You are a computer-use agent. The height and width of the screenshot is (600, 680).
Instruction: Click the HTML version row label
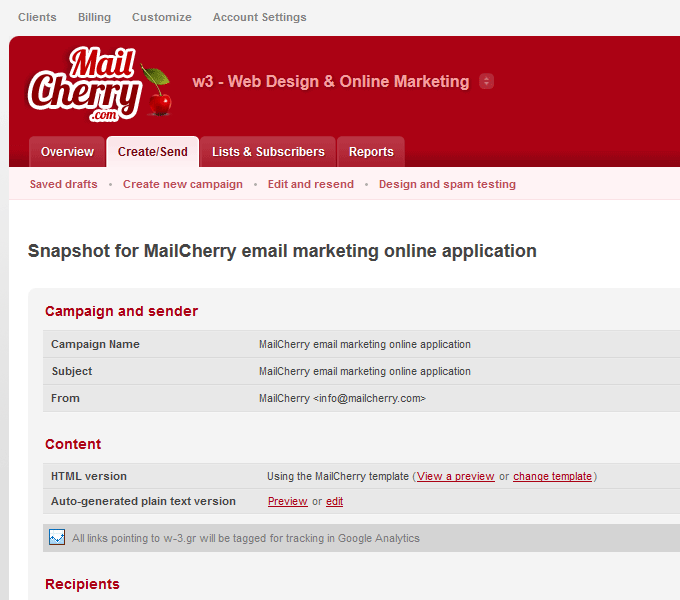tap(89, 476)
